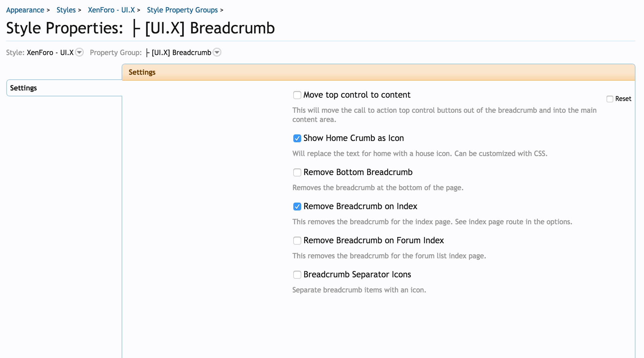Viewport: 644px width, 358px height.
Task: Enable Breadcrumb Separator Icons option
Action: (x=297, y=275)
